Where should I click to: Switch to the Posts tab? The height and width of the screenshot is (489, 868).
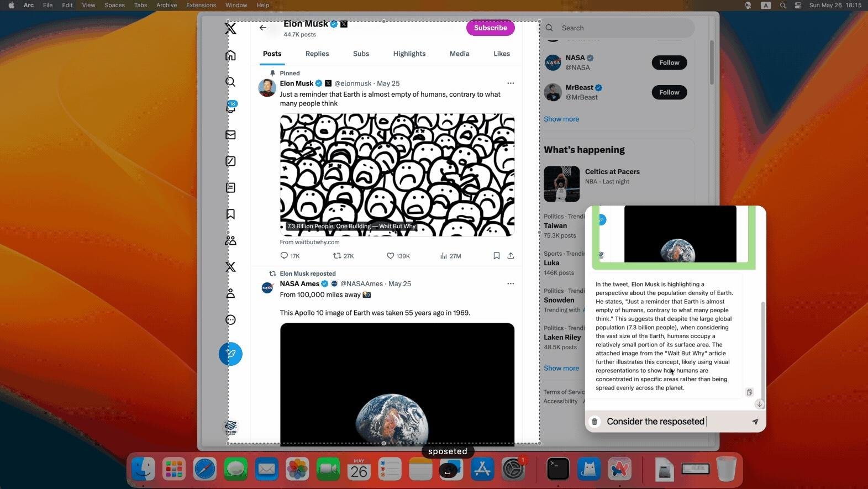tap(272, 54)
